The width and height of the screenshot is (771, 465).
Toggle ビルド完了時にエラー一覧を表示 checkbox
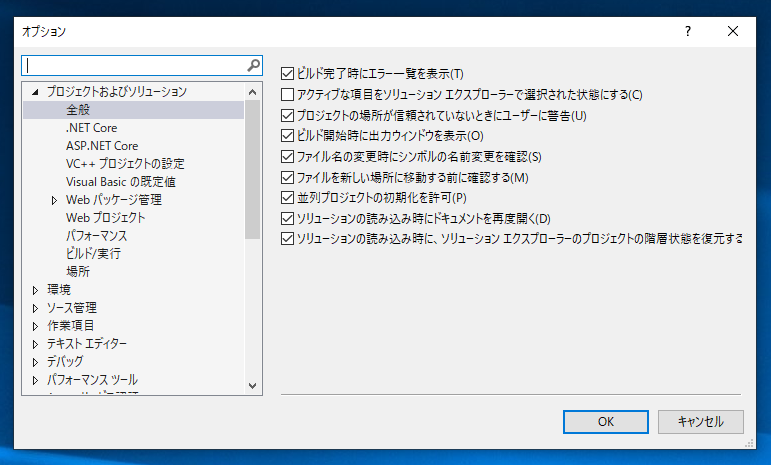tap(287, 74)
